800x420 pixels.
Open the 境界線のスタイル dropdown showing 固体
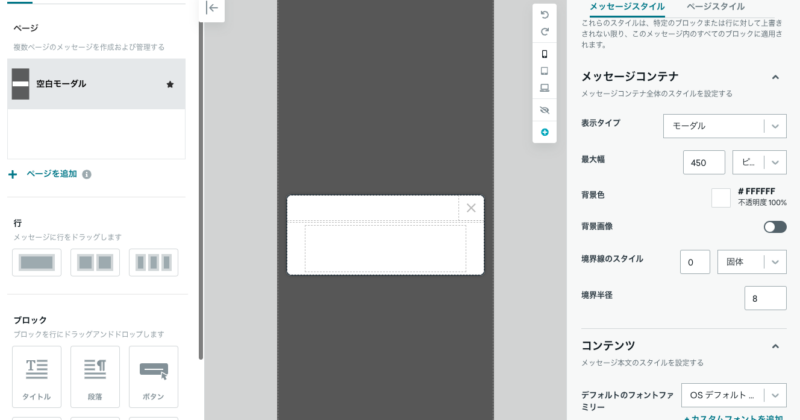tap(749, 262)
